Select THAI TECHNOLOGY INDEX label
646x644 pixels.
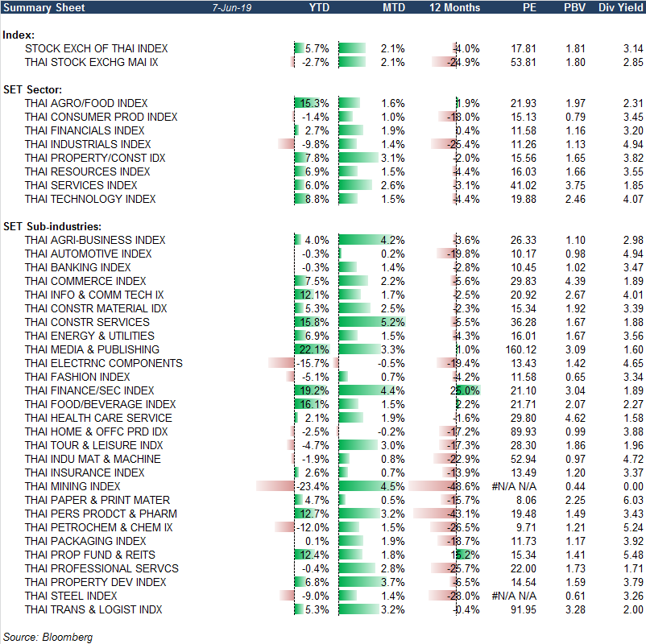(x=90, y=199)
